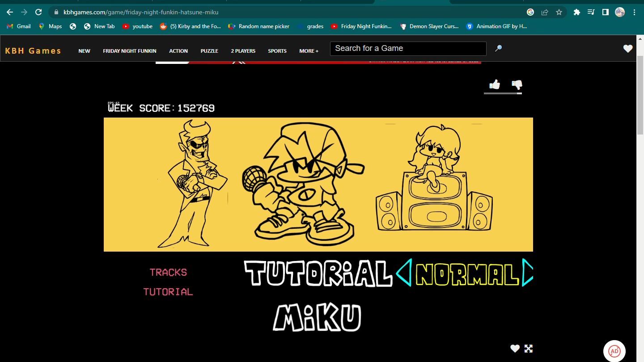Click the white heart favorites icon in header
This screenshot has height=362, width=644.
(628, 49)
